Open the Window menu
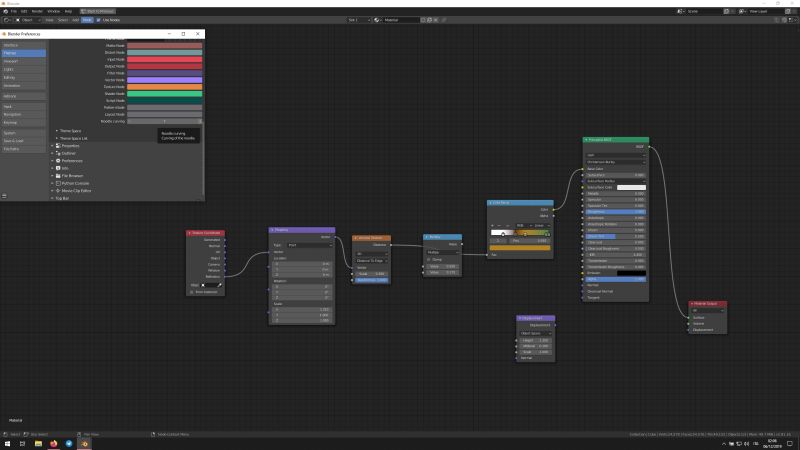Screen dimensions: 800x450 point(54,11)
